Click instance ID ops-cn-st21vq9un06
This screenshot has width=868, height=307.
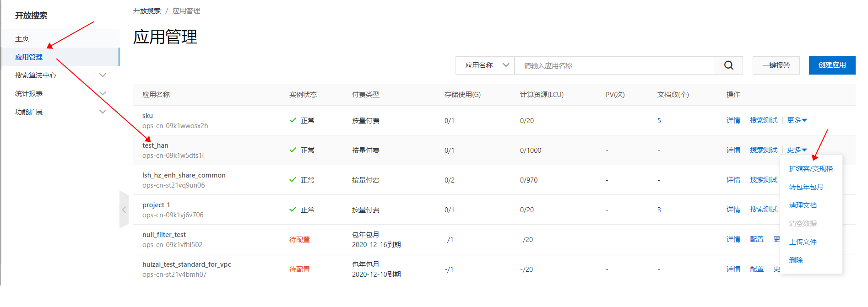[x=174, y=185]
